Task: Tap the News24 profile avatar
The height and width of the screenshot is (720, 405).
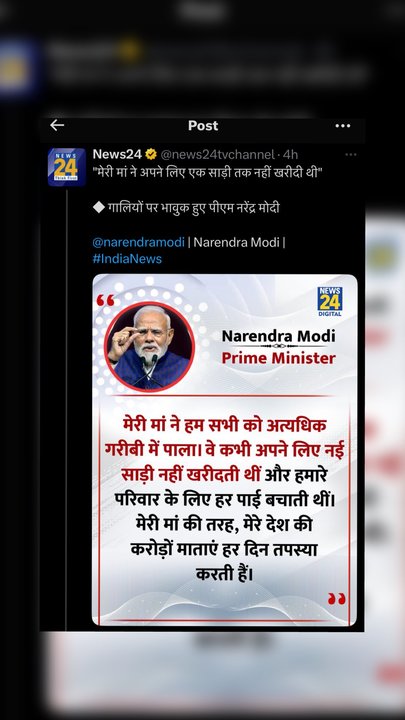Action: coord(67,167)
